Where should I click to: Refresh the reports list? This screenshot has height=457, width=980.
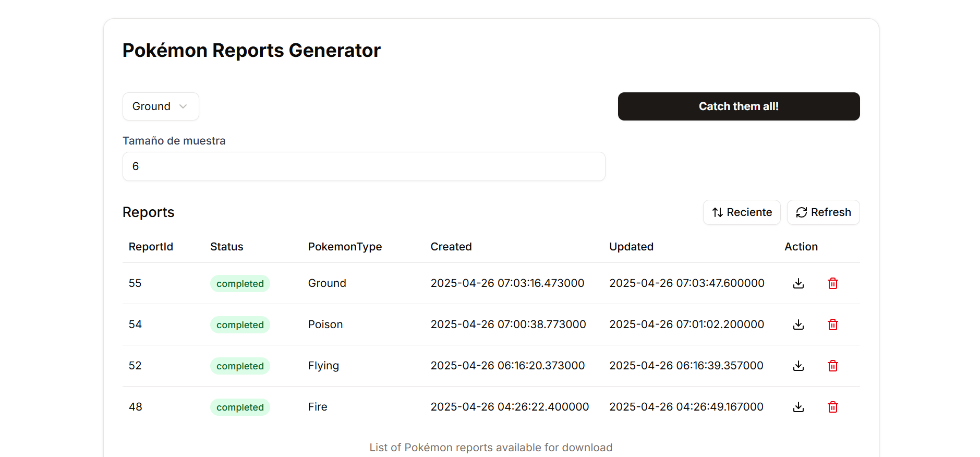pyautogui.click(x=822, y=212)
